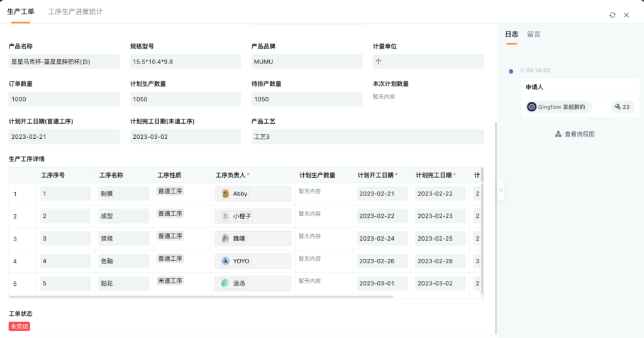Click YOYO avatar icon in row 4
Image resolution: width=644 pixels, height=338 pixels.
coord(225,261)
